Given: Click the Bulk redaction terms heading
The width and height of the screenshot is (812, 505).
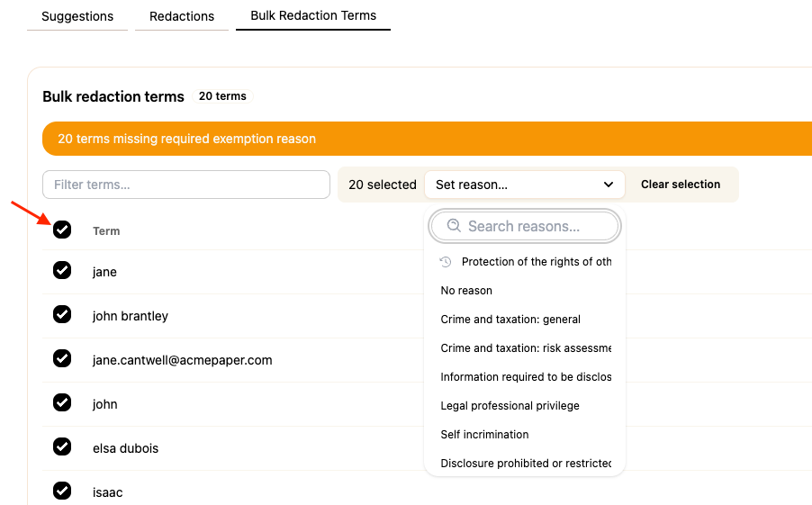Looking at the screenshot, I should click(x=113, y=96).
